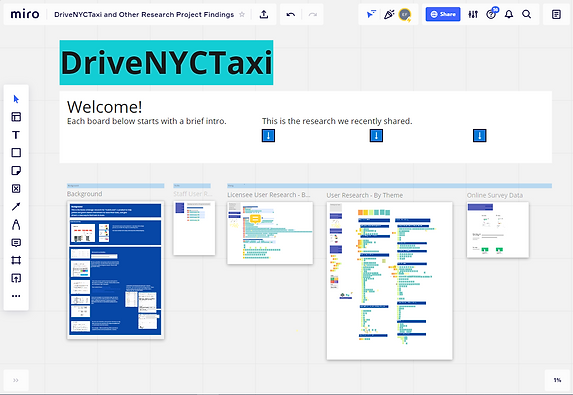Click the Upload tool icon

pos(16,278)
